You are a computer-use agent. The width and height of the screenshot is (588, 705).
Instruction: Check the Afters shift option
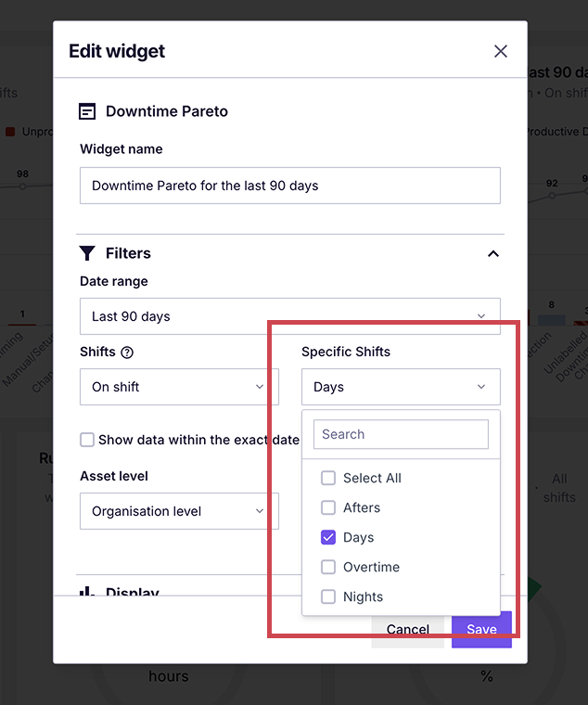(x=328, y=508)
